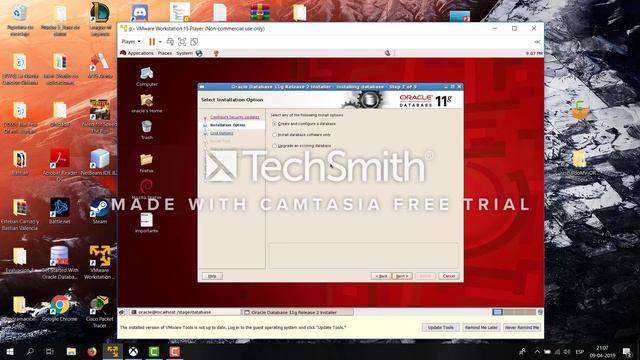
Task: Click the Next button in Oracle installer
Action: 402,276
